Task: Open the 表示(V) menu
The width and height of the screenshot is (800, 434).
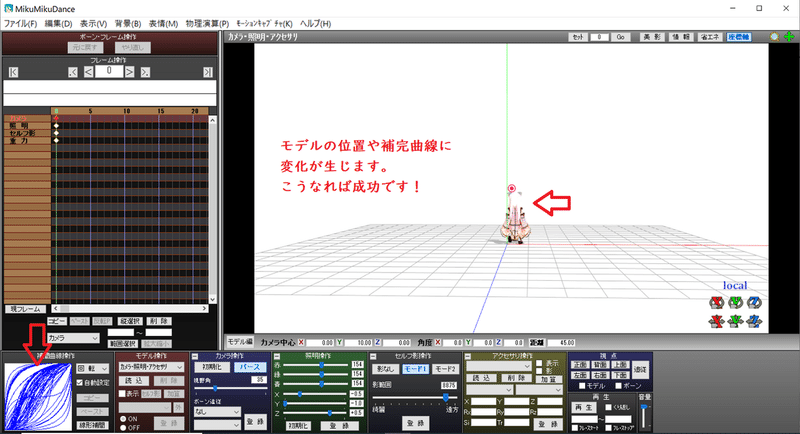Action: coord(93,23)
